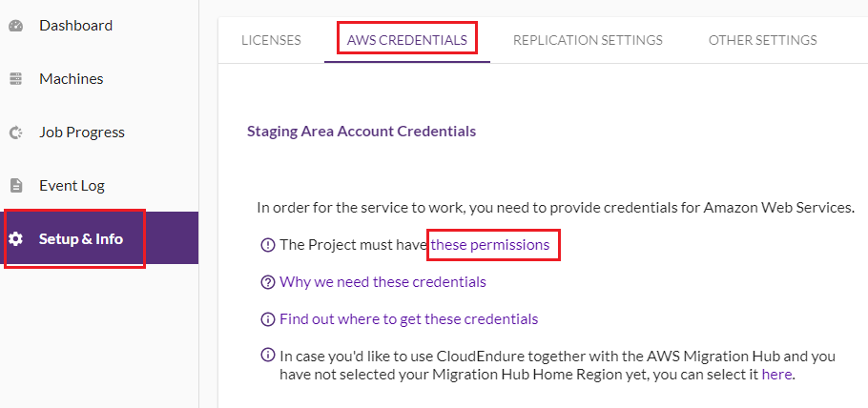Select the AWS Credentials tab
The width and height of the screenshot is (868, 408).
coord(407,40)
